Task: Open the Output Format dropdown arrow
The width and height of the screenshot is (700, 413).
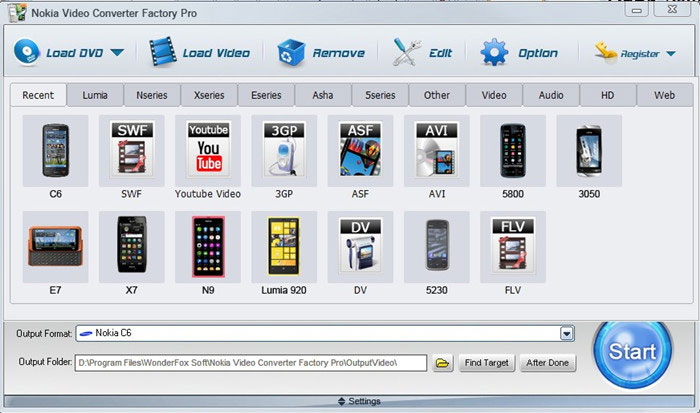Action: pos(567,334)
